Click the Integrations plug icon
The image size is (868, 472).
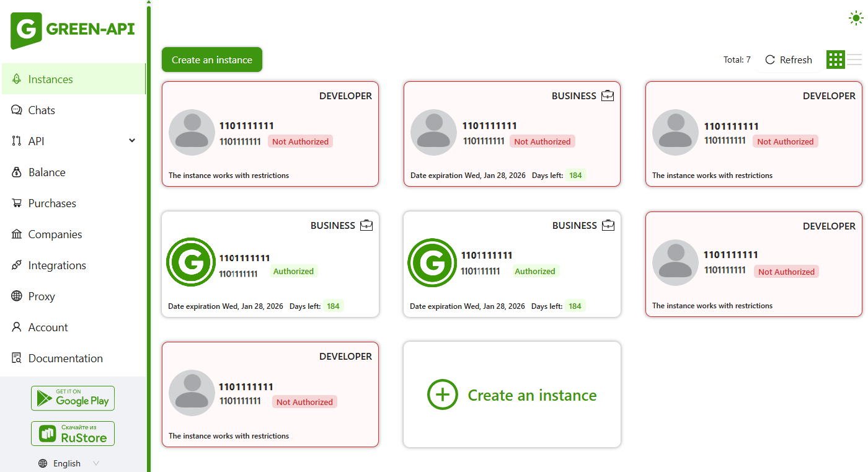coord(17,265)
